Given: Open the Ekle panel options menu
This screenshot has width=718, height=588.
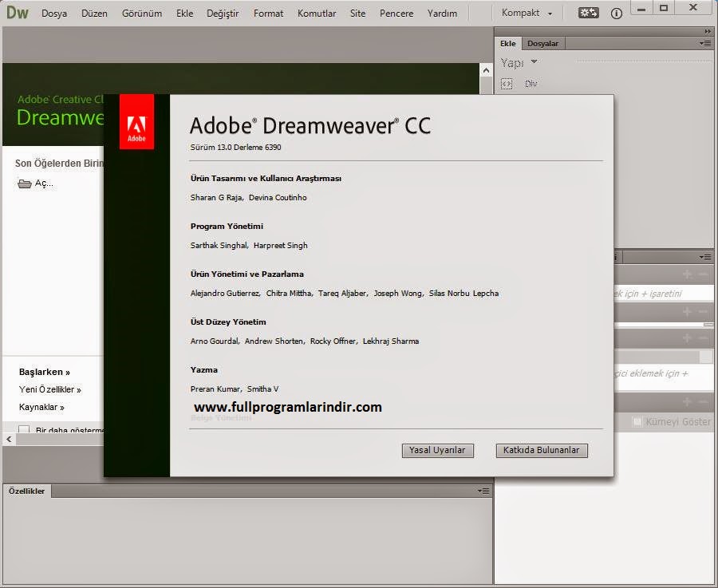Looking at the screenshot, I should (x=705, y=44).
